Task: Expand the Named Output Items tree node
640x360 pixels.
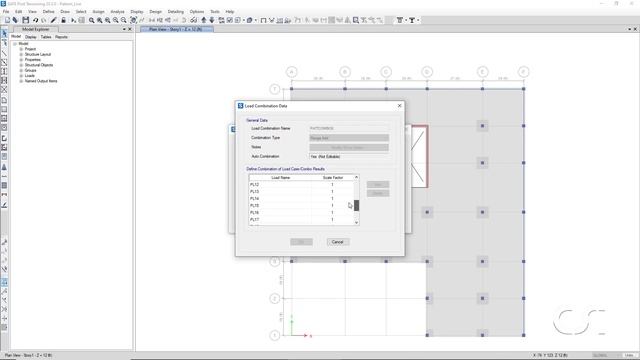Action: 21,81
